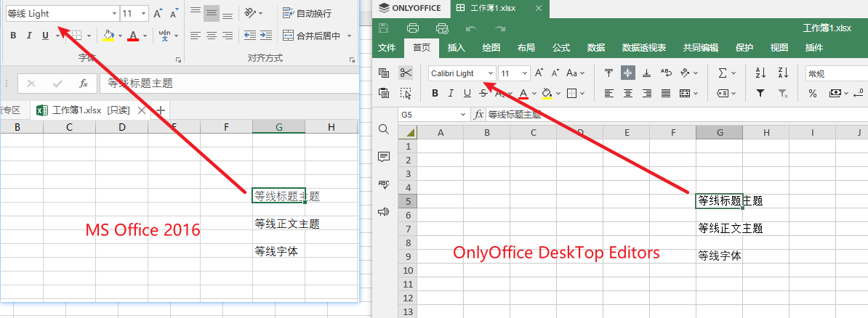Viewport: 868px width, 318px height.
Task: Click the ONLYOFFICE home logo button
Action: point(410,8)
